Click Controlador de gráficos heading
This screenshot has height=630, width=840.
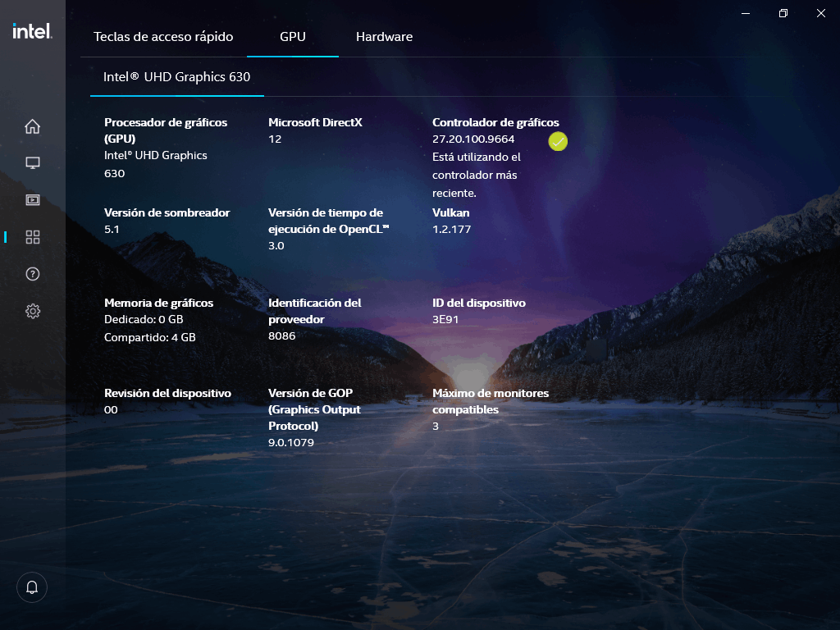[x=495, y=123]
